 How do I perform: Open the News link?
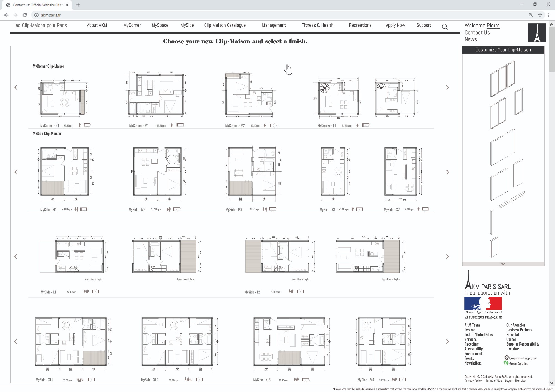(471, 39)
